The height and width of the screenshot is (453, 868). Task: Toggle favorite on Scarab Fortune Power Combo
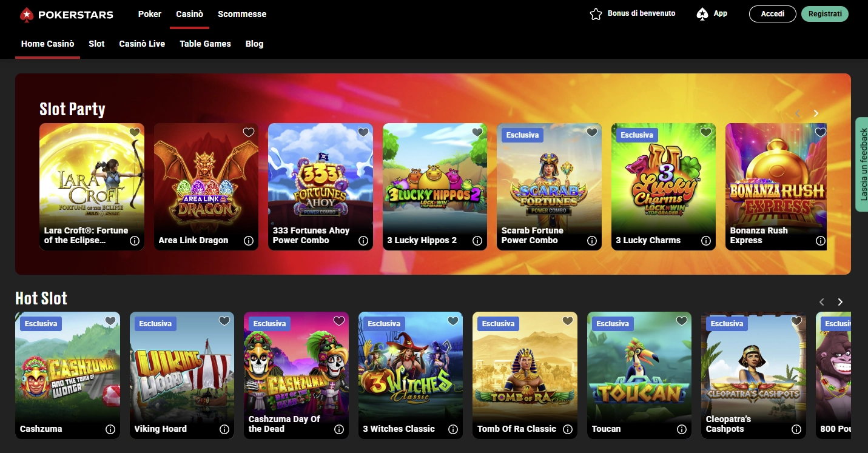click(591, 132)
